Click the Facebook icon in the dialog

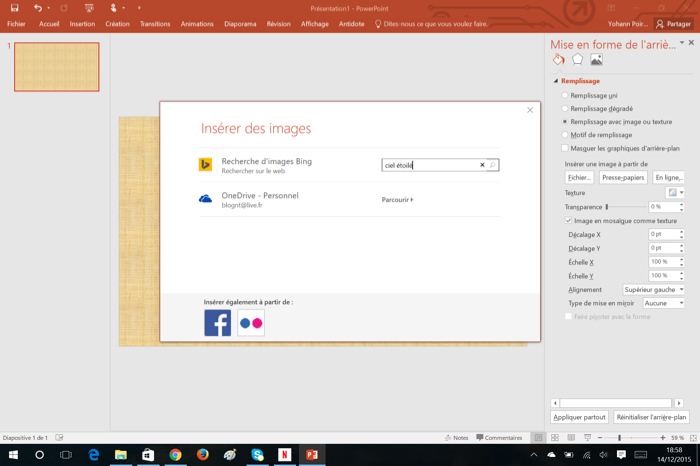pos(217,323)
